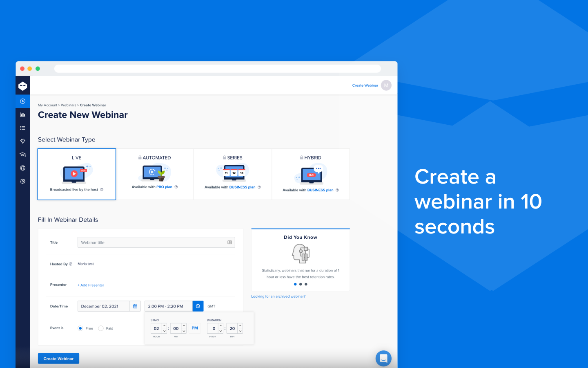The height and width of the screenshot is (368, 588).
Task: Choose the SERIES webinar type
Action: click(232, 174)
